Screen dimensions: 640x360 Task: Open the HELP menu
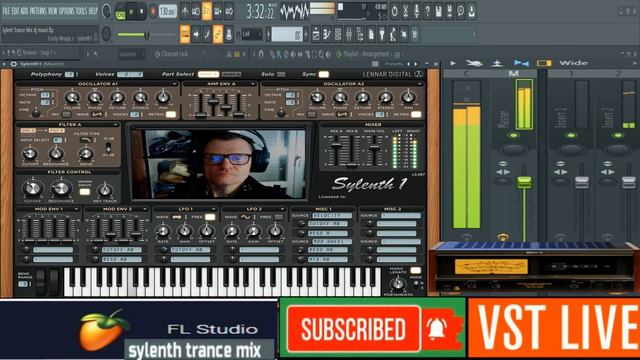pyautogui.click(x=93, y=11)
